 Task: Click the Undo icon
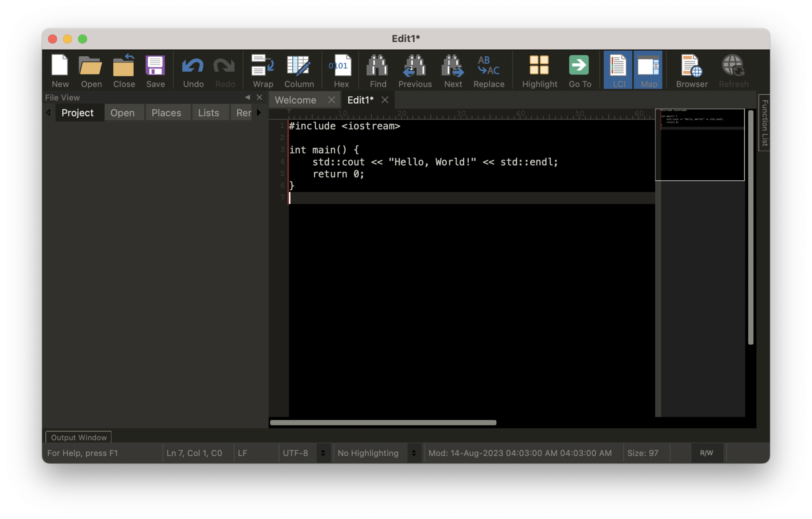(x=193, y=70)
